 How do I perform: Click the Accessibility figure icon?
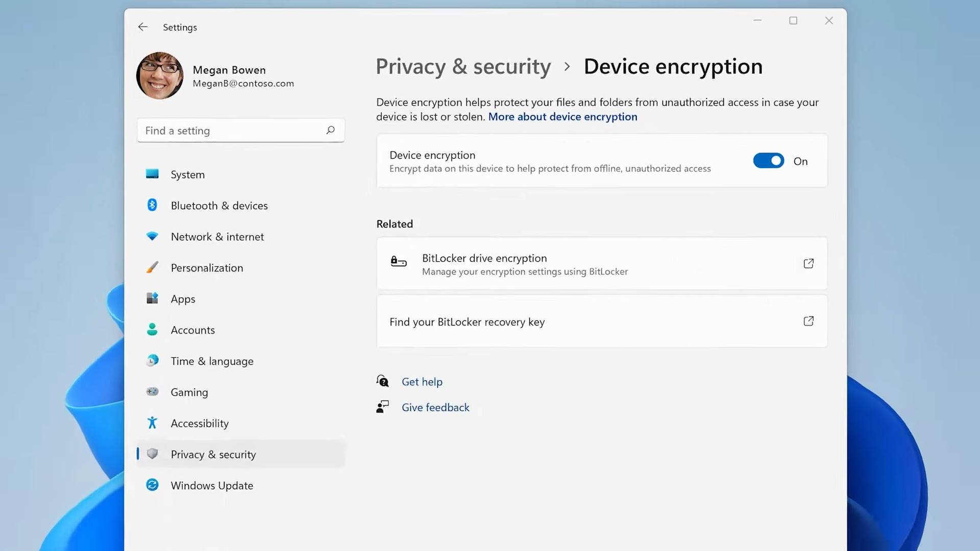[x=152, y=423]
